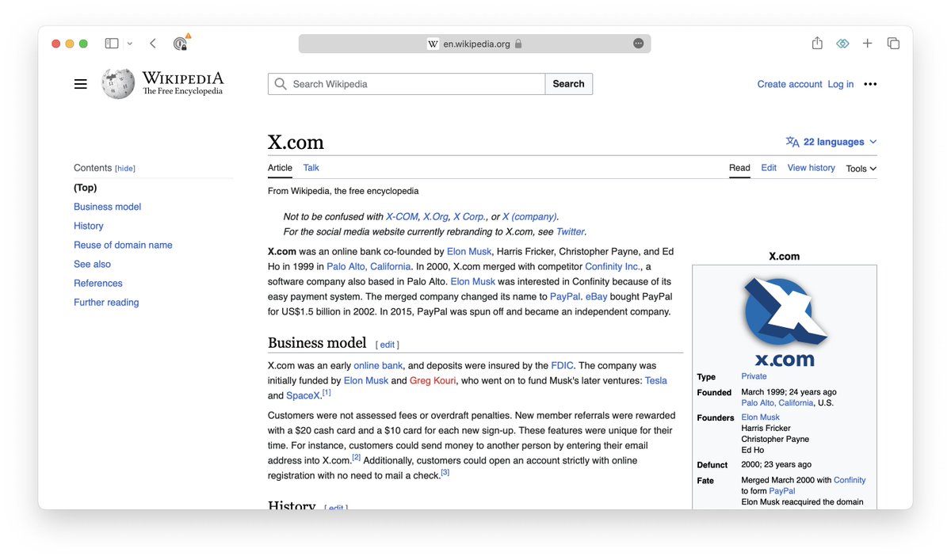This screenshot has height=560, width=951.
Task: Jump to See also in contents
Action: coord(92,264)
